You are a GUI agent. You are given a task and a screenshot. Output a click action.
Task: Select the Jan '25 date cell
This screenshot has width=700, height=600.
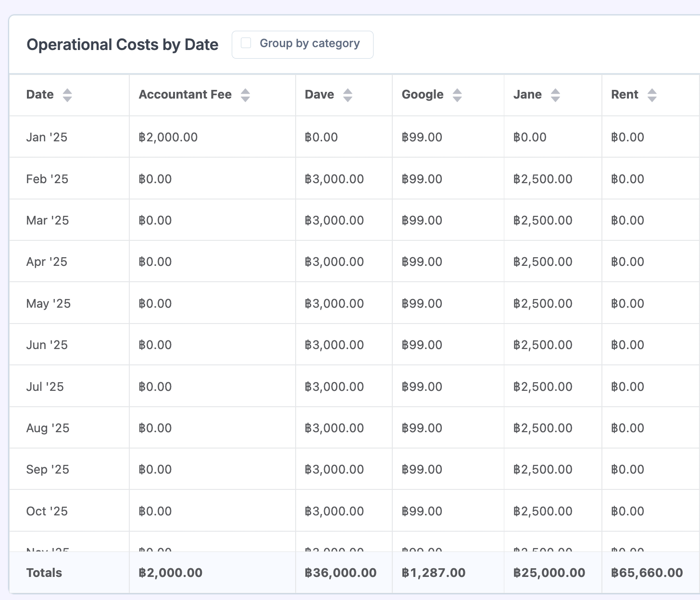[47, 137]
